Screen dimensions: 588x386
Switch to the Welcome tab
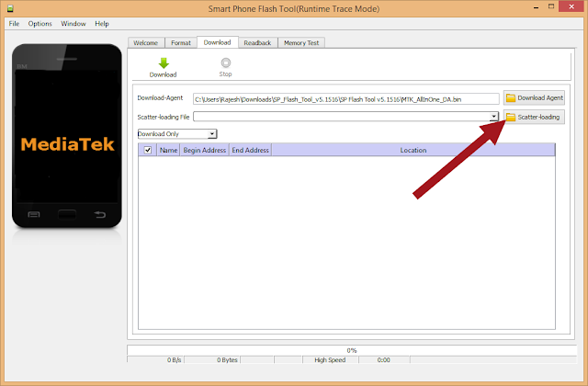146,43
